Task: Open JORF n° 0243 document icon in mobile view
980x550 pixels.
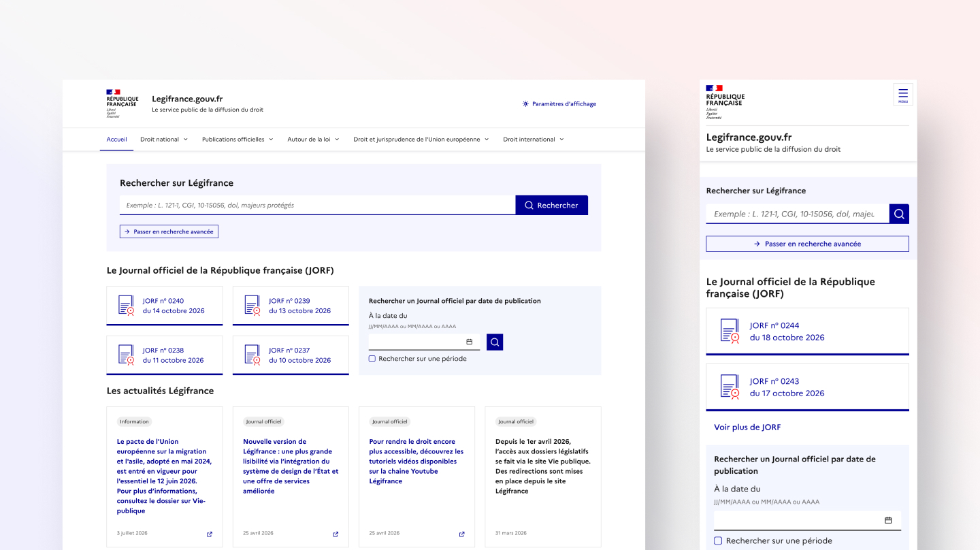Action: tap(730, 387)
